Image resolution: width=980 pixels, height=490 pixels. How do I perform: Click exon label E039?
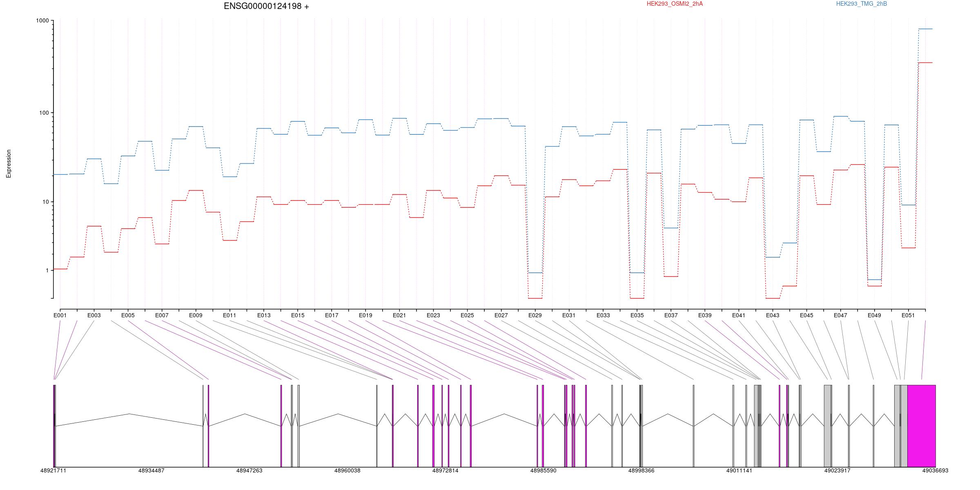[x=705, y=315]
